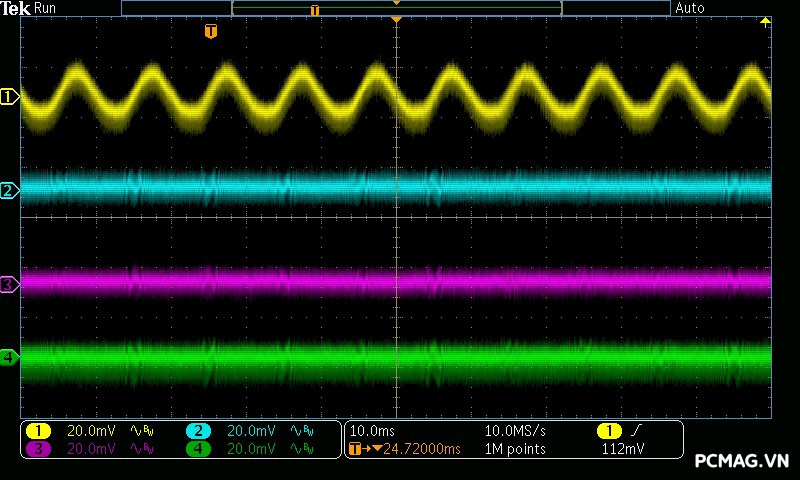This screenshot has width=800, height=480.
Task: Click the green channel 4 ground marker
Action: point(9,356)
